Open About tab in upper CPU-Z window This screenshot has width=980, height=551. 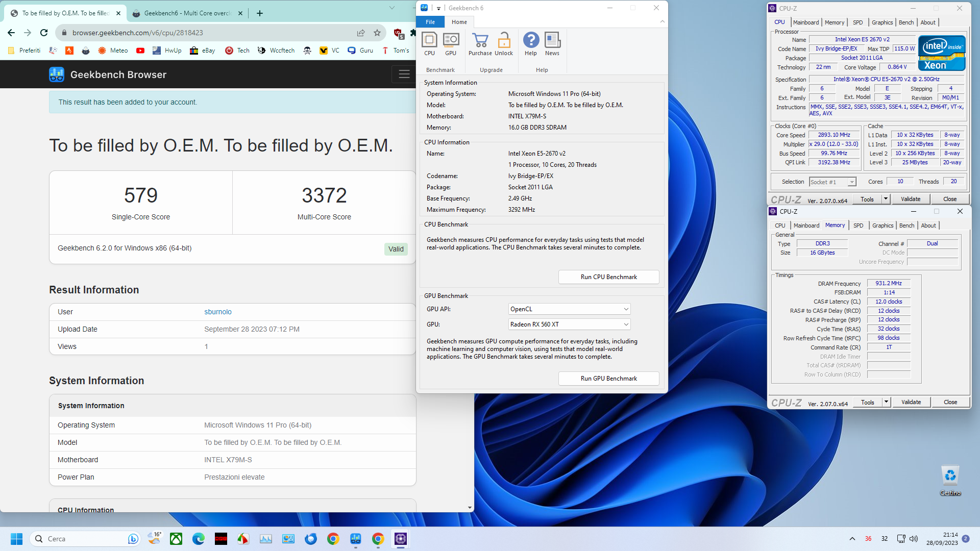pos(928,22)
